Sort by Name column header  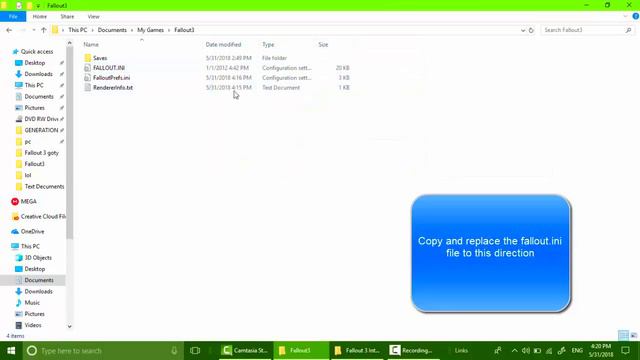[x=91, y=44]
